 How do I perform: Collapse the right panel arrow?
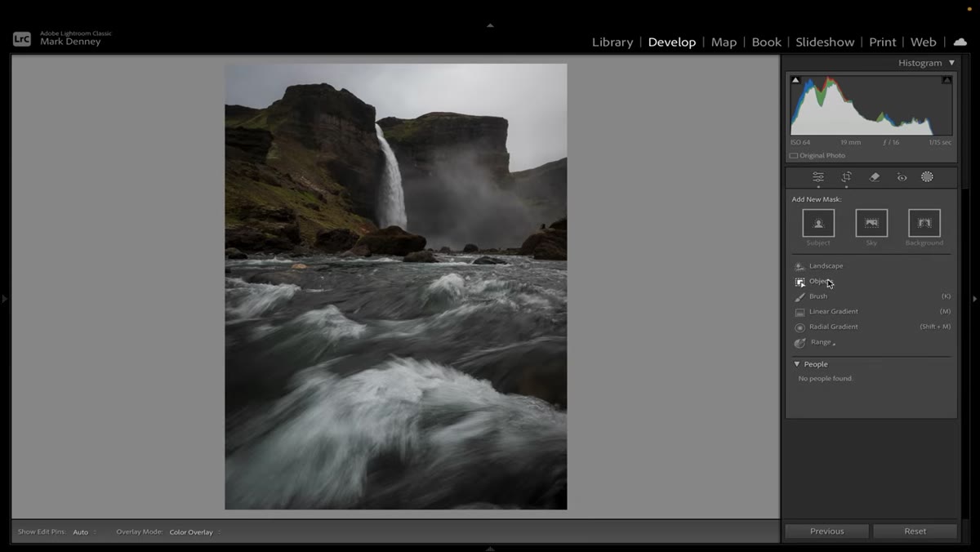975,299
